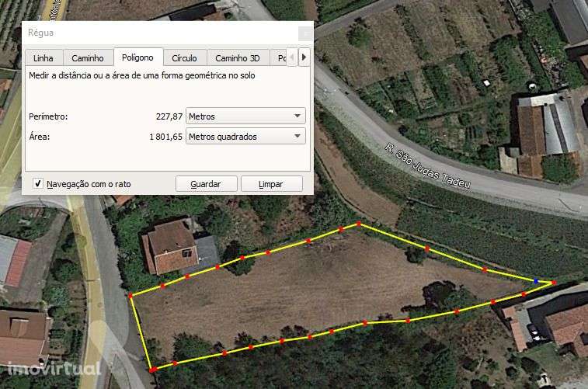588x389 pixels.
Task: Click the right arrow to scroll ruler tabs
Action: pyautogui.click(x=304, y=57)
